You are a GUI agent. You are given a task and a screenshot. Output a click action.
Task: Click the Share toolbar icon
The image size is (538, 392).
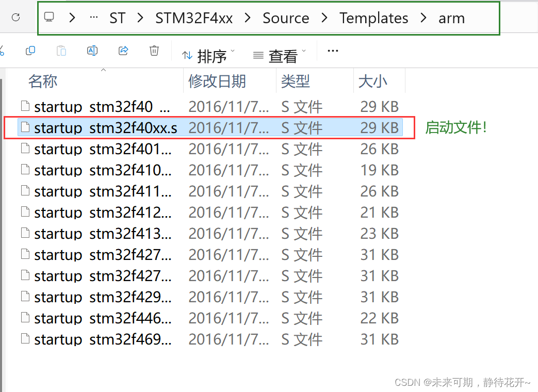point(123,51)
